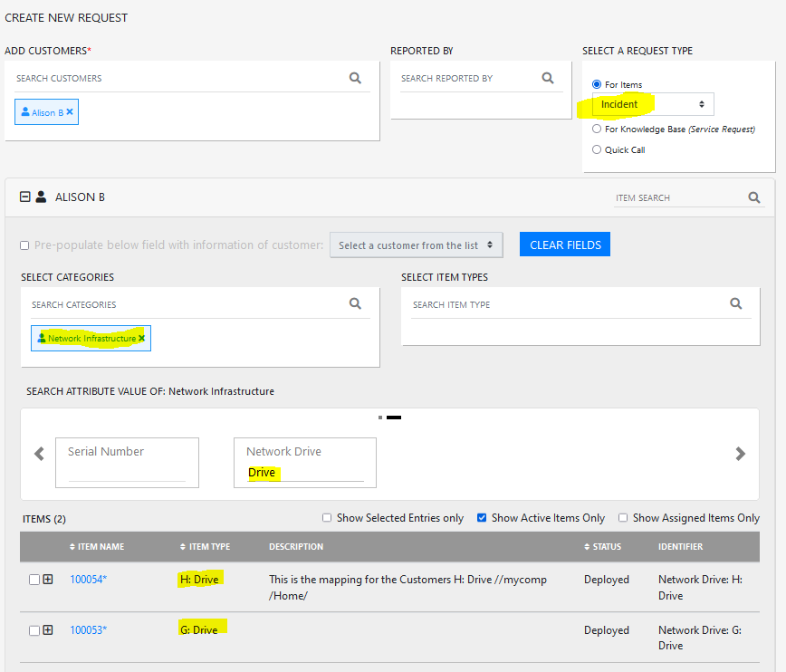Click Deployed status of item 100054

[x=606, y=580]
